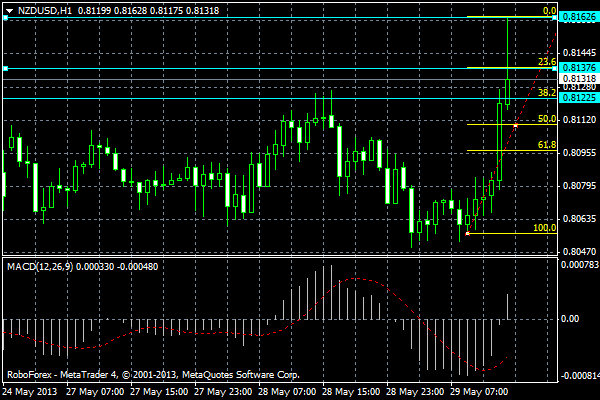Click the 0.00 level on the MACD scale
Image resolution: width=600 pixels, height=400 pixels.
pos(569,319)
